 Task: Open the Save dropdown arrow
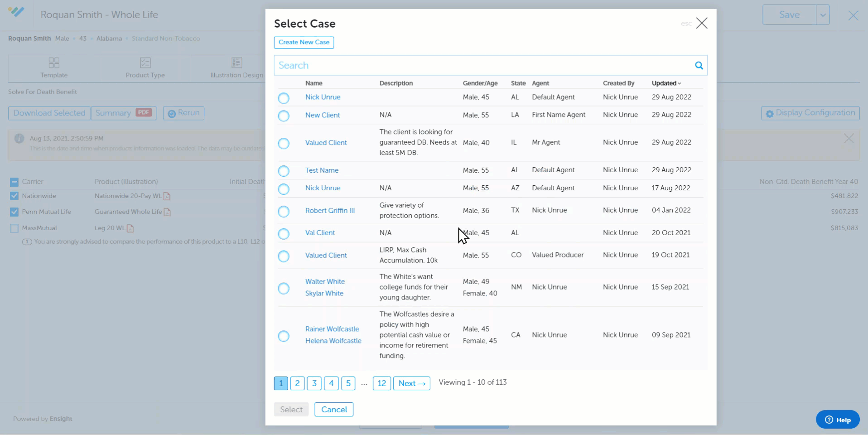823,15
